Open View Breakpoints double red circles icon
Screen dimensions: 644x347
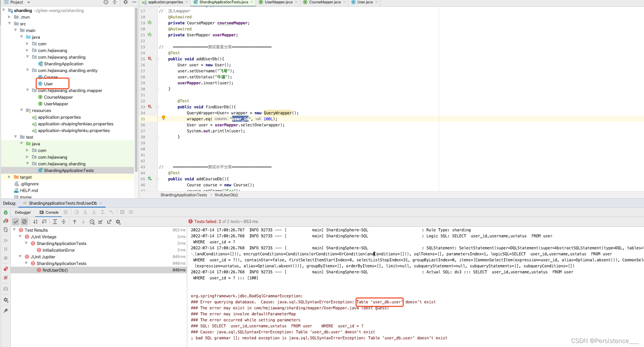[x=6, y=269]
